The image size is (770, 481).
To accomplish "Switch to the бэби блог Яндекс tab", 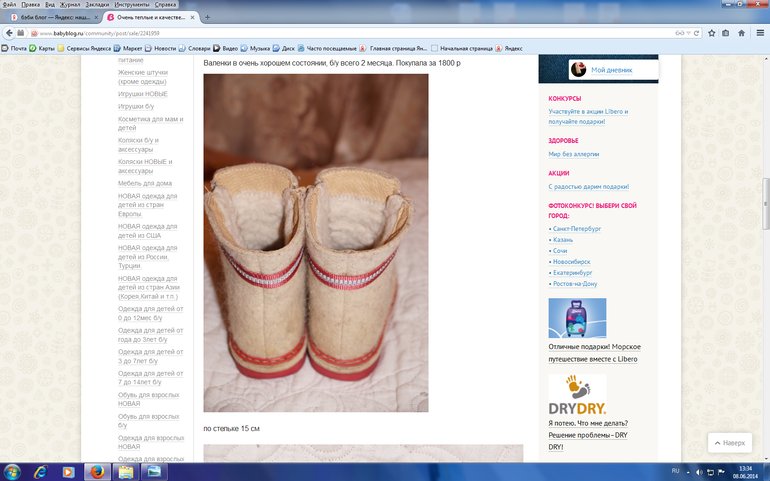I will click(x=52, y=17).
